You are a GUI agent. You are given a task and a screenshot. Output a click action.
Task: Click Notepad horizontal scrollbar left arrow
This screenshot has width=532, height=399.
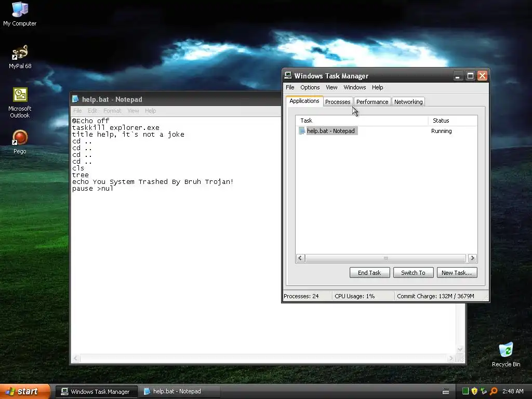(76, 358)
